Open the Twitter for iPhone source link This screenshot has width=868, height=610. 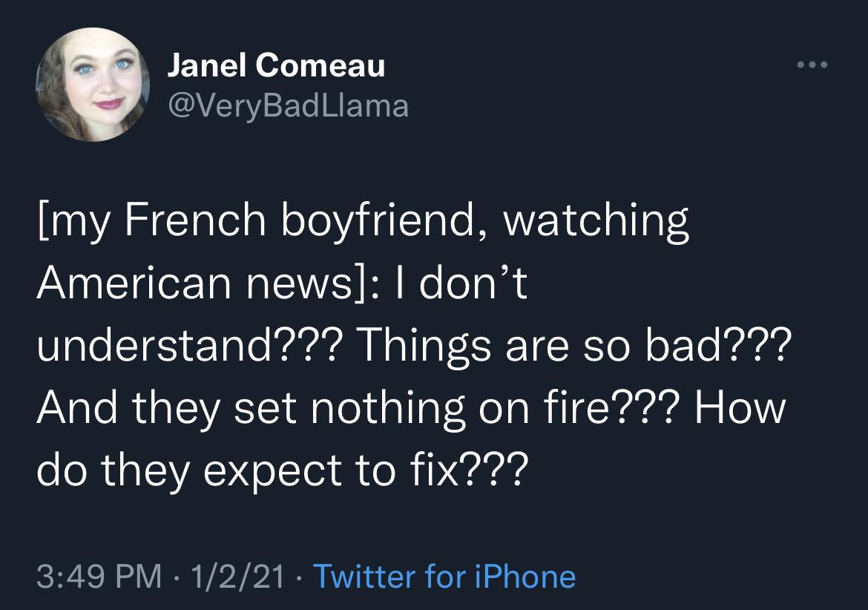(x=444, y=577)
